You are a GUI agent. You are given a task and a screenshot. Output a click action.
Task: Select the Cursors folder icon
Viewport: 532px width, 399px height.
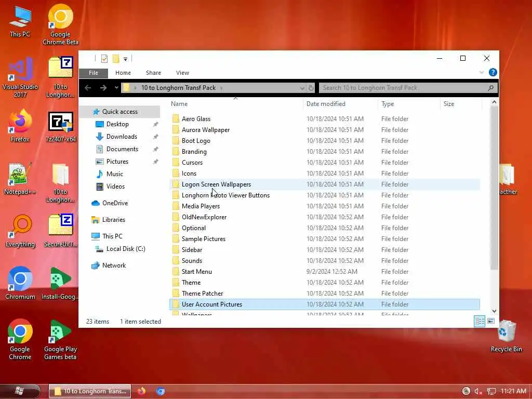pyautogui.click(x=176, y=162)
